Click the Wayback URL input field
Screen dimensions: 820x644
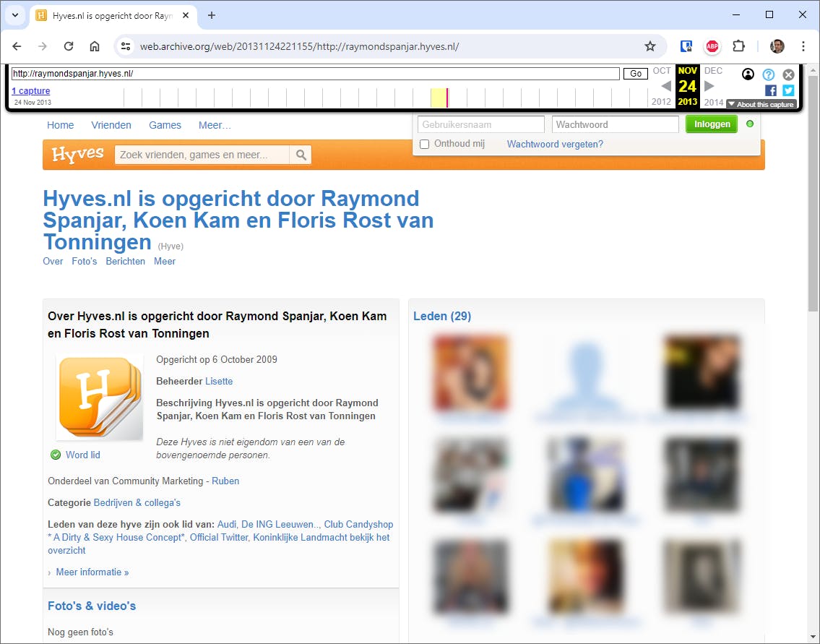click(x=315, y=74)
